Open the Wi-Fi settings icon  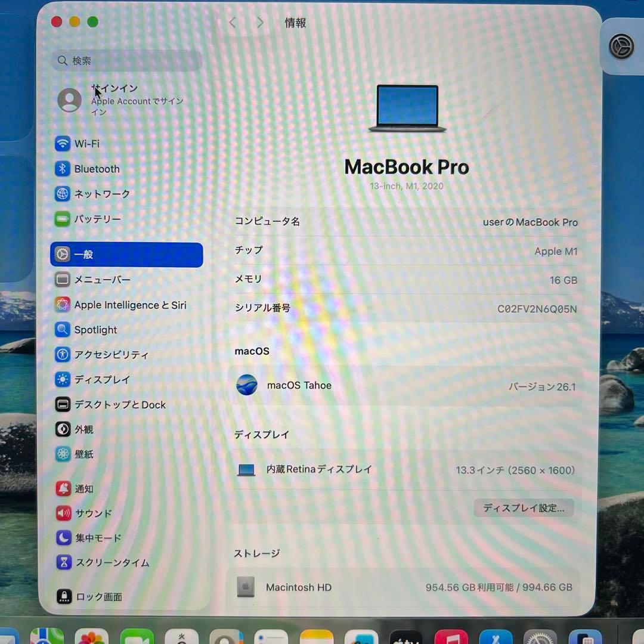point(63,144)
